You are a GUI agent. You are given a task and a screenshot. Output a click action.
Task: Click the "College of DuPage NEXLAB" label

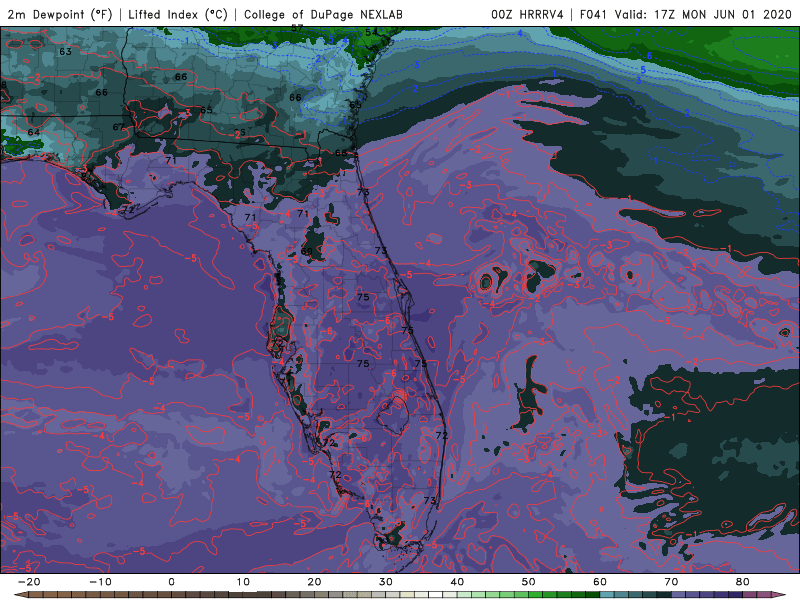pos(323,14)
